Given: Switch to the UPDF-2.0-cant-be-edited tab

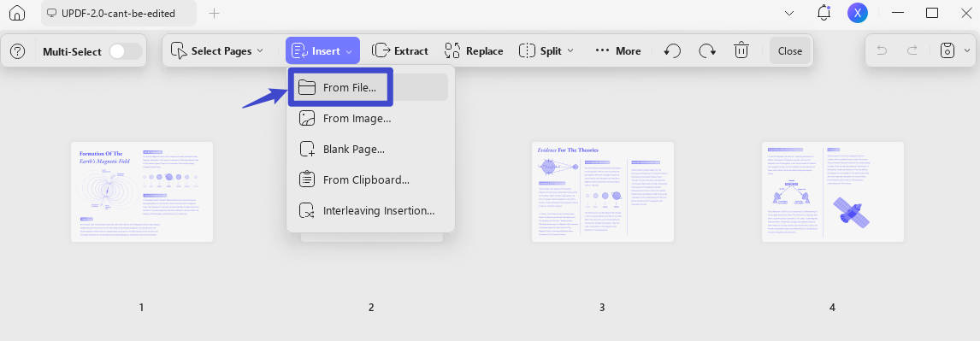Looking at the screenshot, I should (118, 13).
